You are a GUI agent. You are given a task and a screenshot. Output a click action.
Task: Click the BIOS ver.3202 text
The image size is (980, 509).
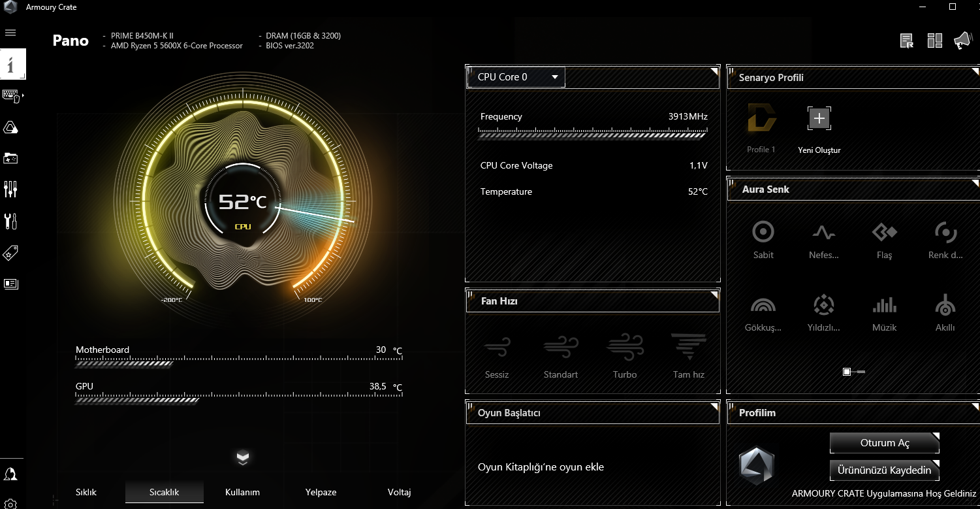pyautogui.click(x=291, y=46)
